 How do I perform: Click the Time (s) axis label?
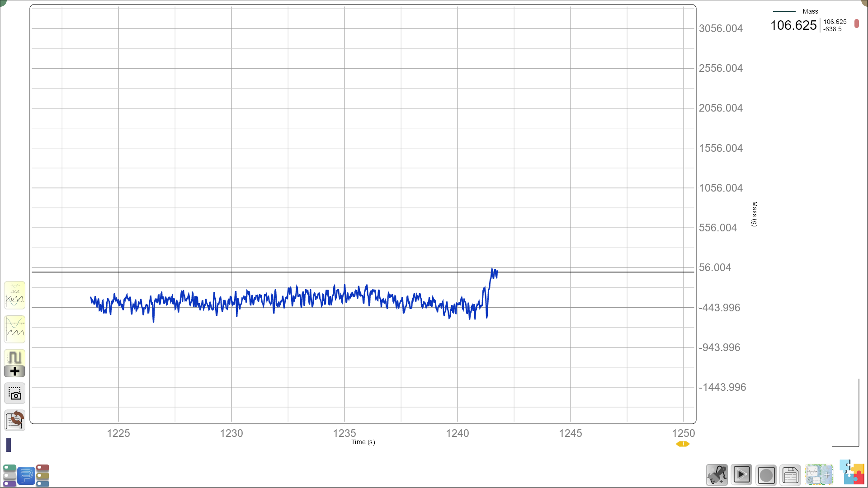coord(363,442)
